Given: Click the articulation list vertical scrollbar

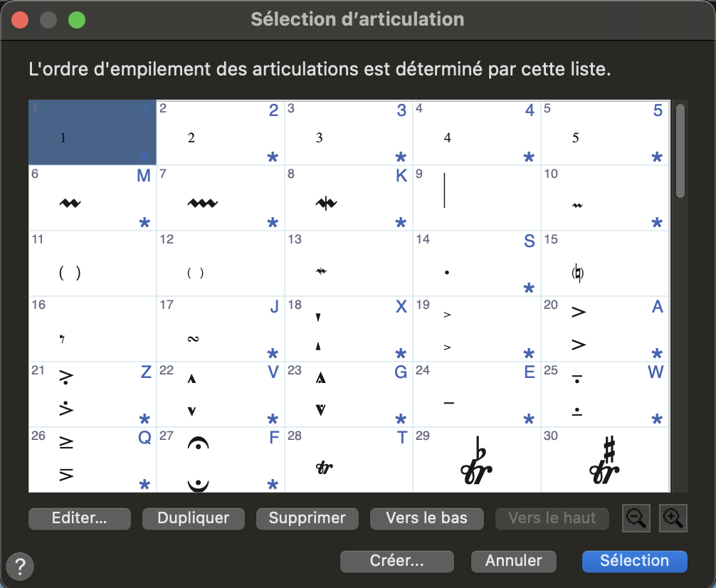Looking at the screenshot, I should tap(680, 149).
